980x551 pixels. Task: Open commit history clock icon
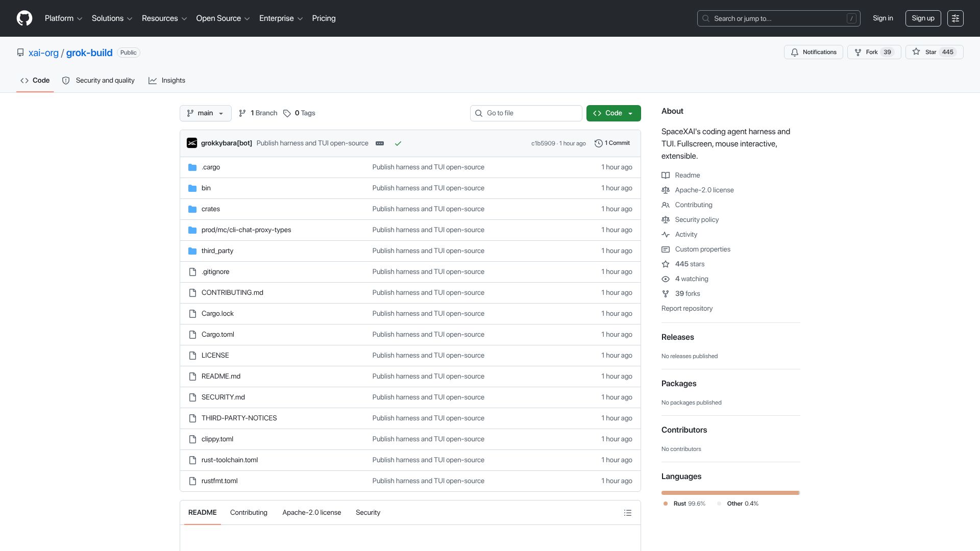(x=599, y=143)
